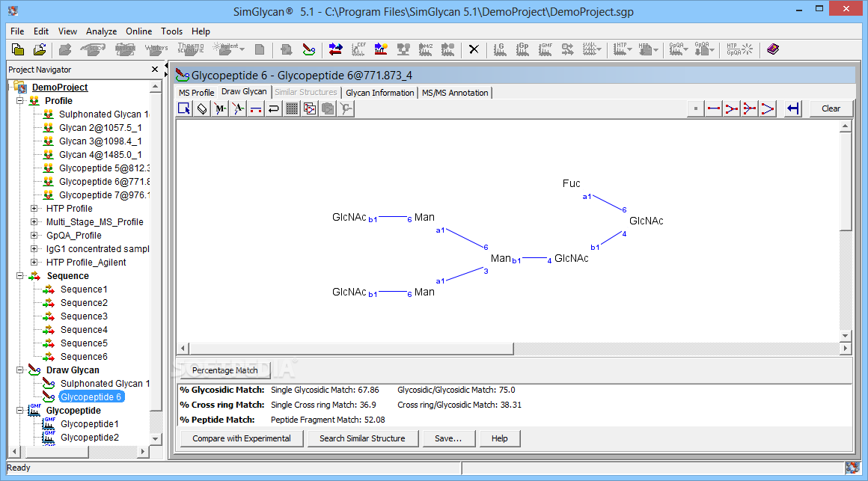Select Sulphonated Glycan 1 under Draw Glycan
Viewport: 868px width, 481px height.
pos(106,384)
